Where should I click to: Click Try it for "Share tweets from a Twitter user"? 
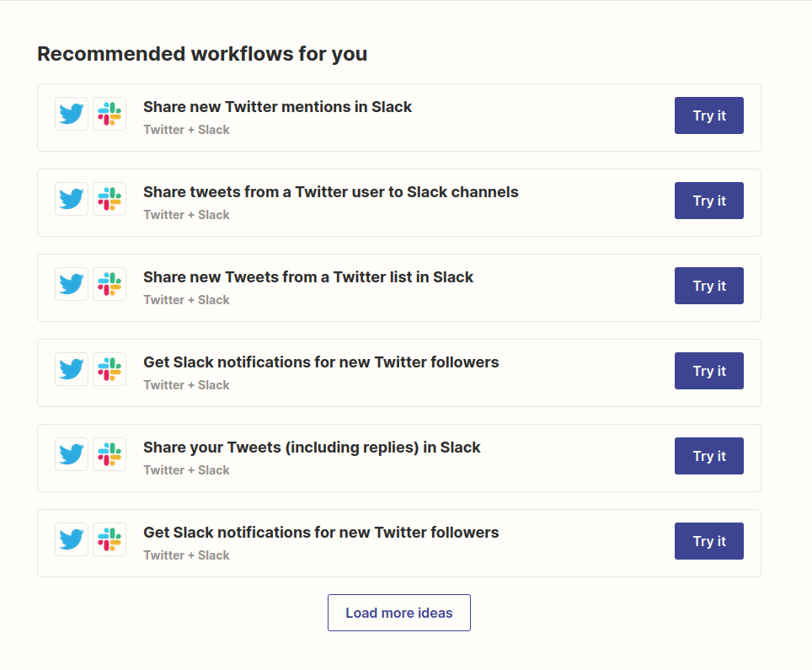coord(709,201)
